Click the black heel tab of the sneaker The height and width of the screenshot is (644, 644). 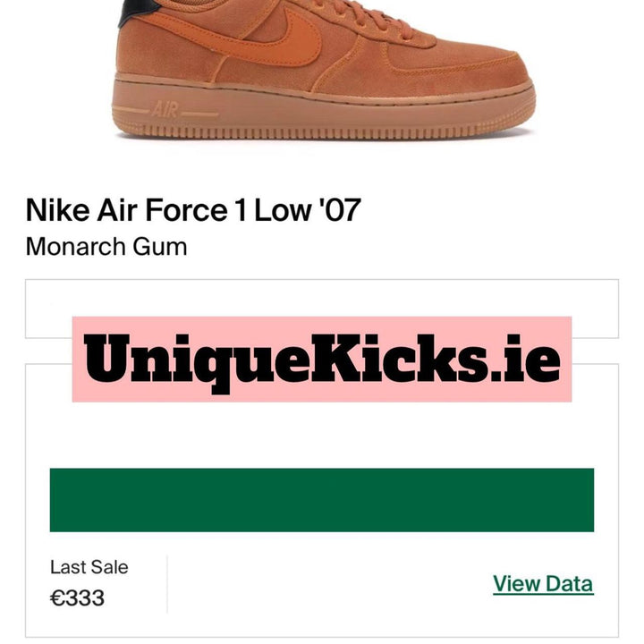pos(138,10)
